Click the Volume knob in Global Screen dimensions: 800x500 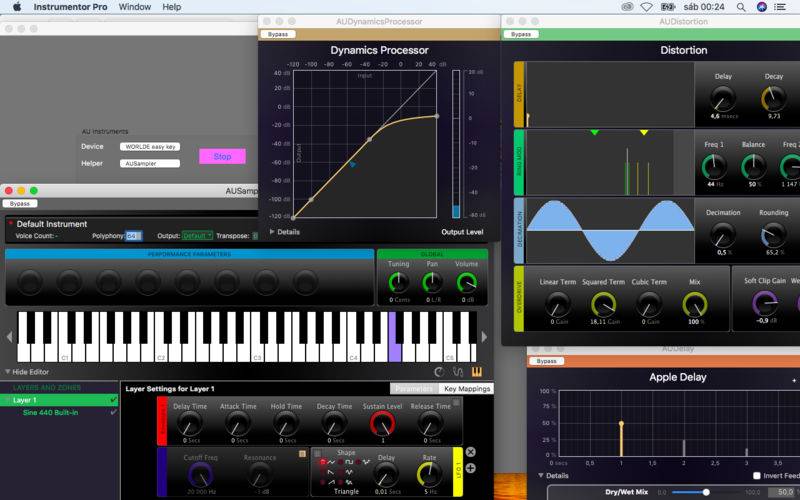tap(466, 282)
